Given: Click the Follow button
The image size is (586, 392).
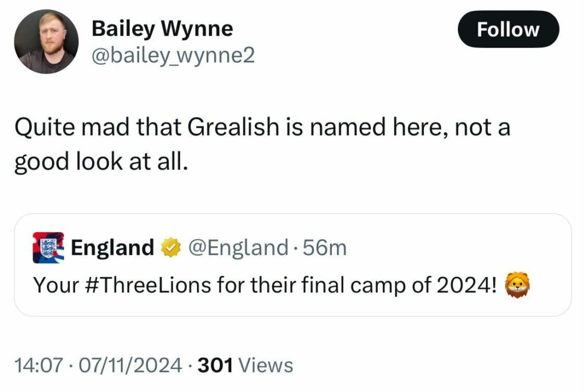Looking at the screenshot, I should click(508, 29).
